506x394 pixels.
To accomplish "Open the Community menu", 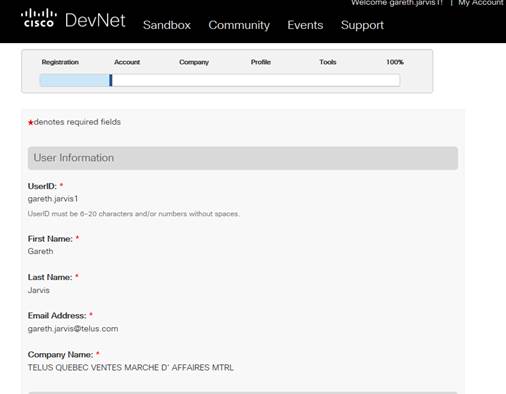I will pyautogui.click(x=239, y=25).
